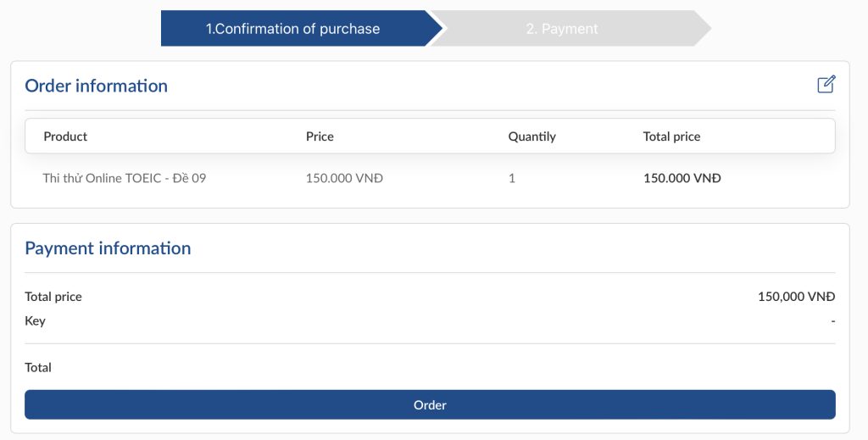Open the Confirmation of purchase step
The height and width of the screenshot is (440, 868).
pyautogui.click(x=293, y=29)
